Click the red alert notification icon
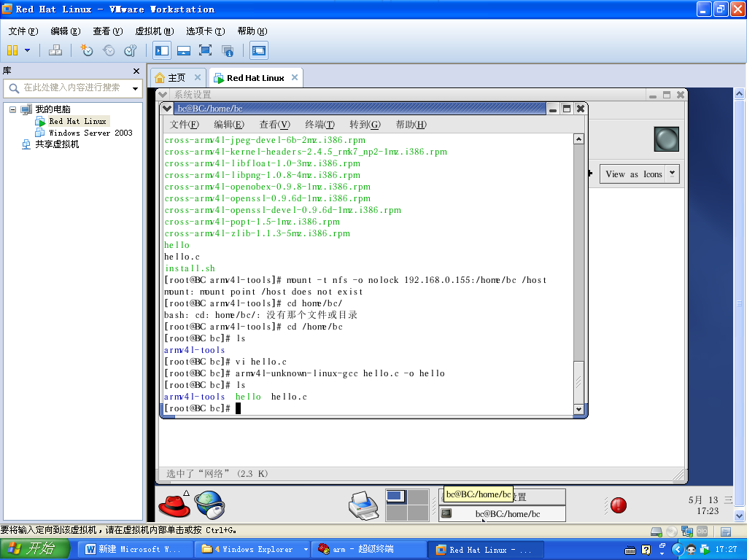747x560 pixels. [618, 505]
